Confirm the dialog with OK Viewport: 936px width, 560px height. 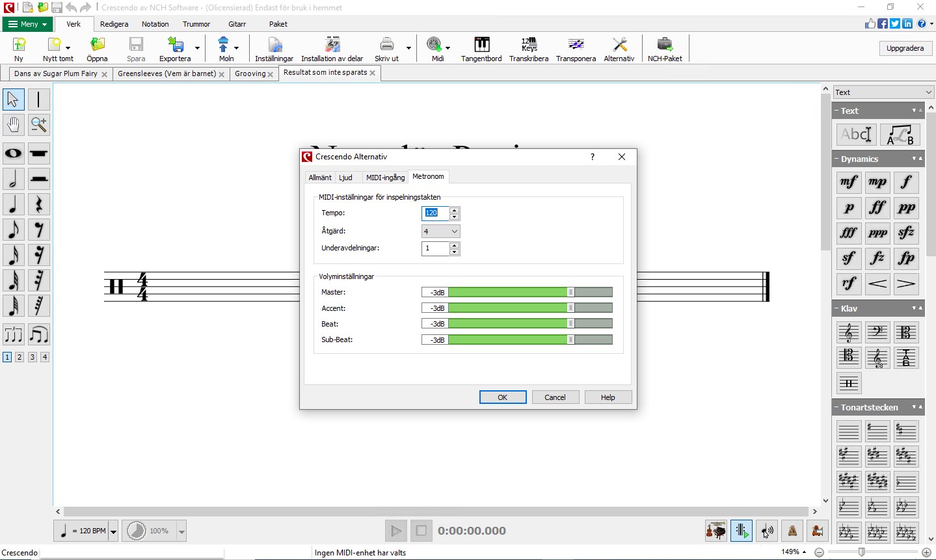503,397
